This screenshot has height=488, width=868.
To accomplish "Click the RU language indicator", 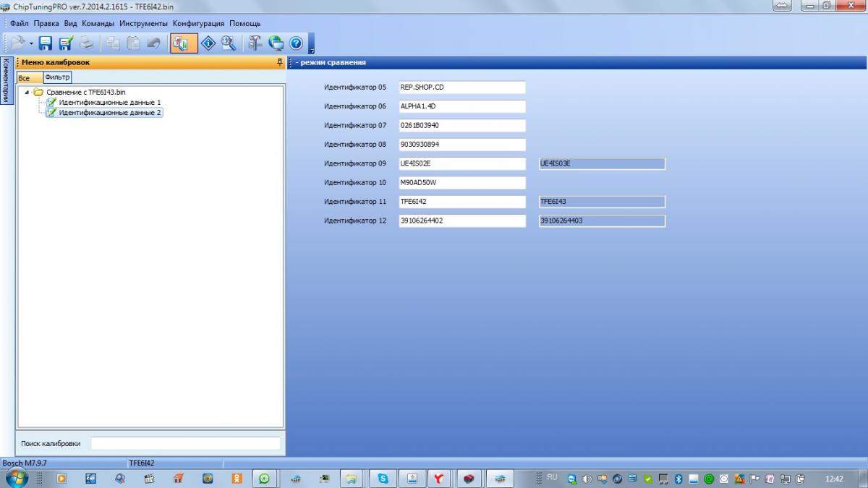I will pyautogui.click(x=553, y=478).
